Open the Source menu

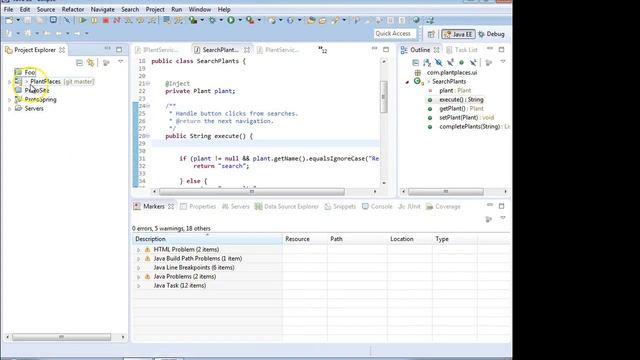(x=46, y=9)
